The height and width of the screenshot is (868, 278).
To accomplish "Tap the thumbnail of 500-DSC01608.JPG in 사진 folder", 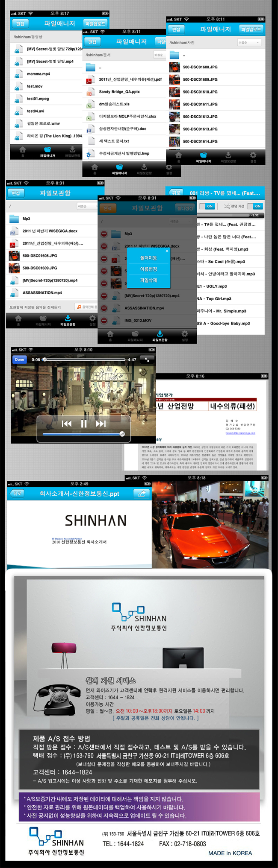I will [x=174, y=67].
